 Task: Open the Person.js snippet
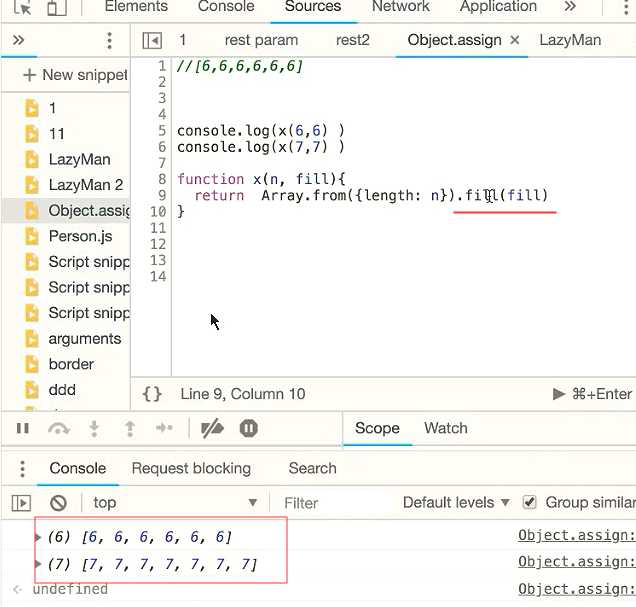click(80, 236)
